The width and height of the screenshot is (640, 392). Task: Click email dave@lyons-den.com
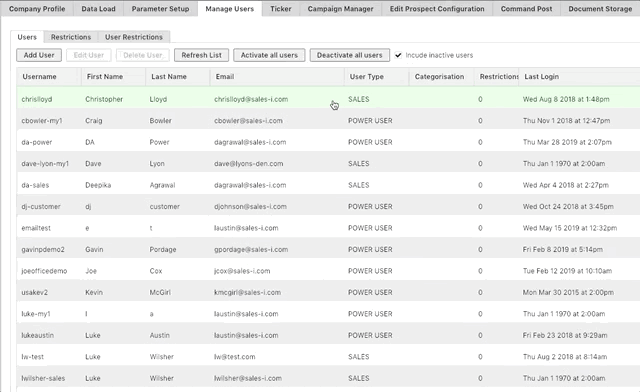pos(249,164)
